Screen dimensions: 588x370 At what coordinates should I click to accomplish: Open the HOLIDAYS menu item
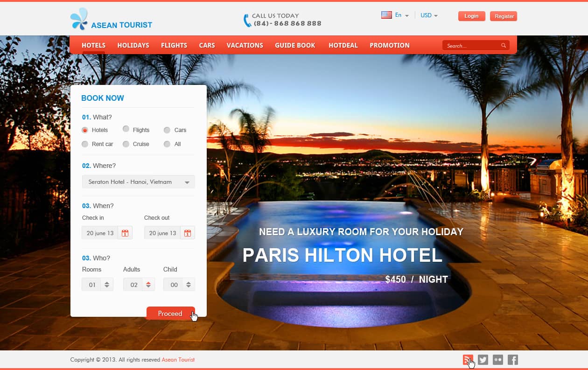[133, 45]
